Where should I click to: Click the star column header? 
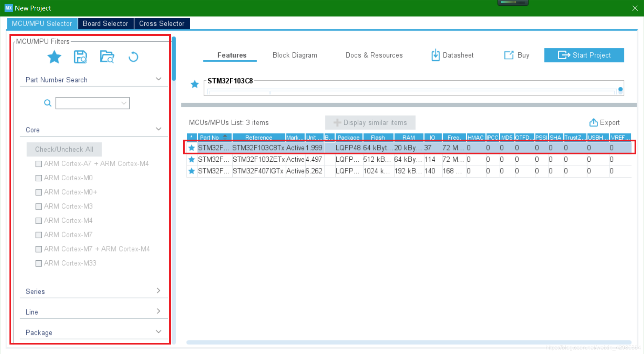[192, 137]
